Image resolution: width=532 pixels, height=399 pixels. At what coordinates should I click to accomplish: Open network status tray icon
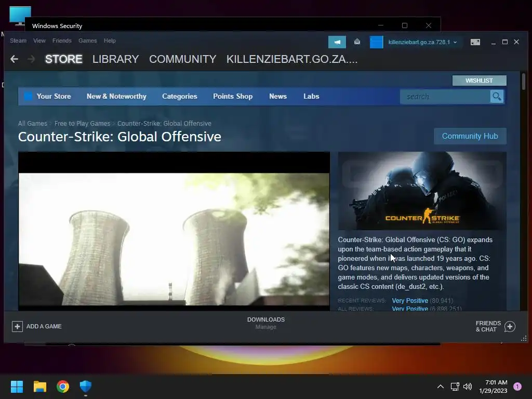[x=455, y=387]
